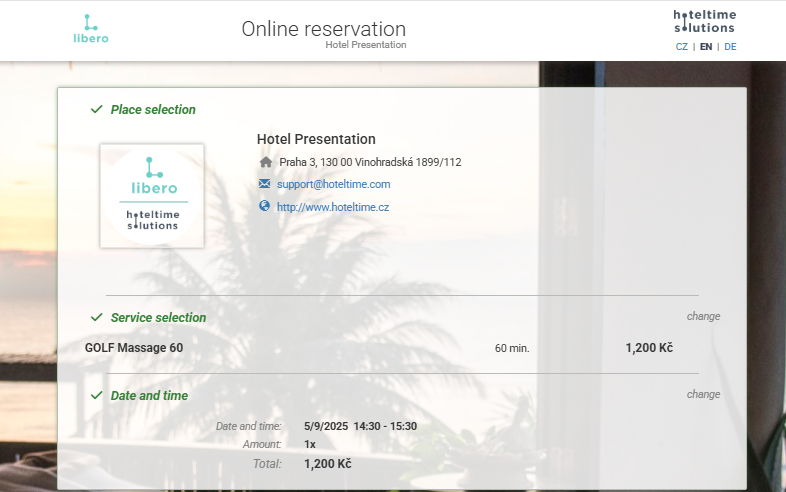This screenshot has height=492, width=786.
Task: Click the hoteltime solutions logo top right
Action: click(703, 20)
